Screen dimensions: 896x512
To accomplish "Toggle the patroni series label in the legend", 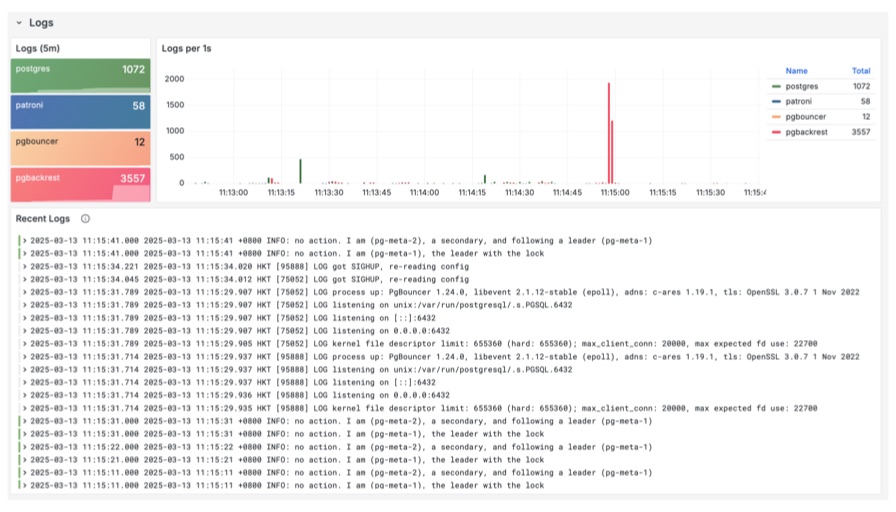I will click(x=800, y=102).
